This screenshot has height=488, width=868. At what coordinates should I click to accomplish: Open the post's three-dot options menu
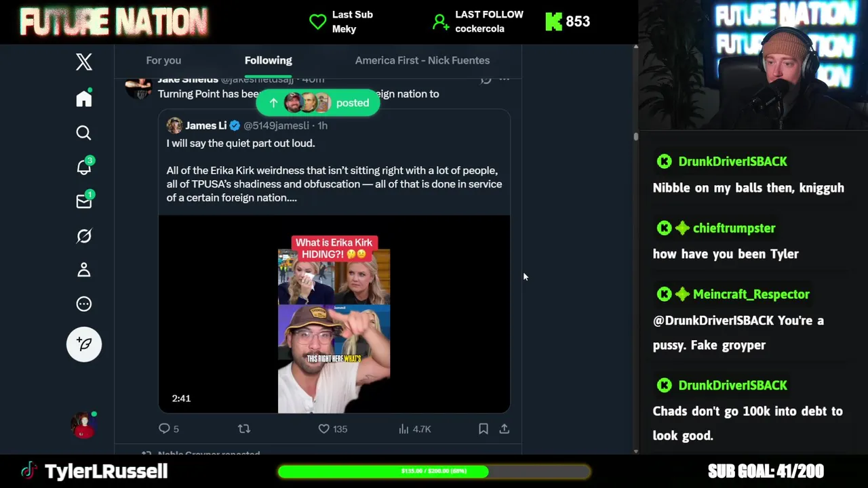pyautogui.click(x=505, y=80)
